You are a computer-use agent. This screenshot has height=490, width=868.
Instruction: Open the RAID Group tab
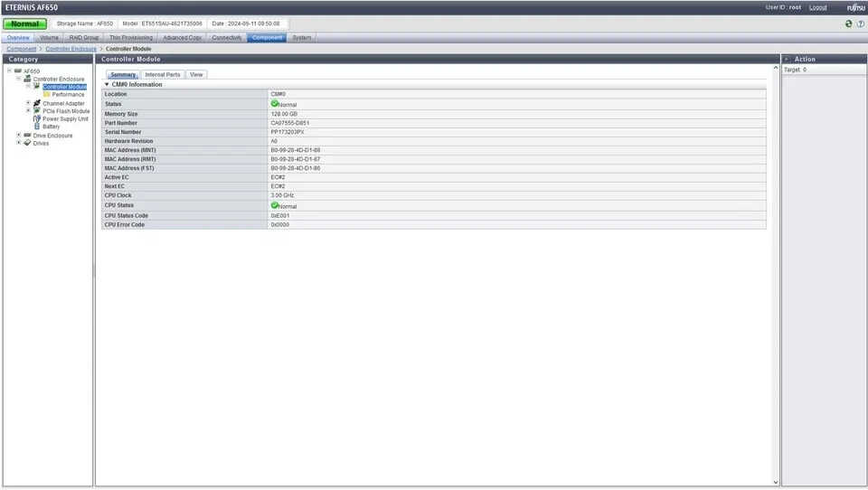(84, 38)
